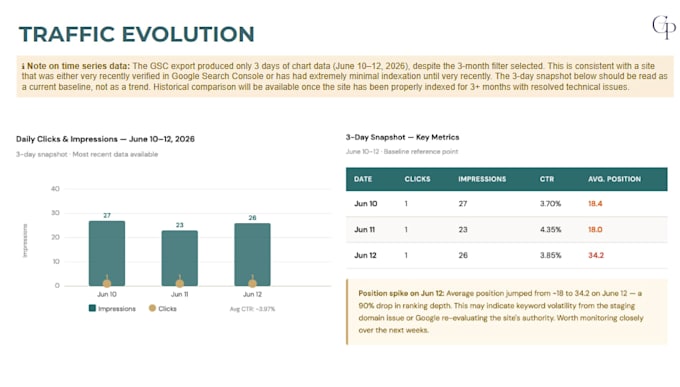Click the Clicks legend gold dot

coord(152,308)
